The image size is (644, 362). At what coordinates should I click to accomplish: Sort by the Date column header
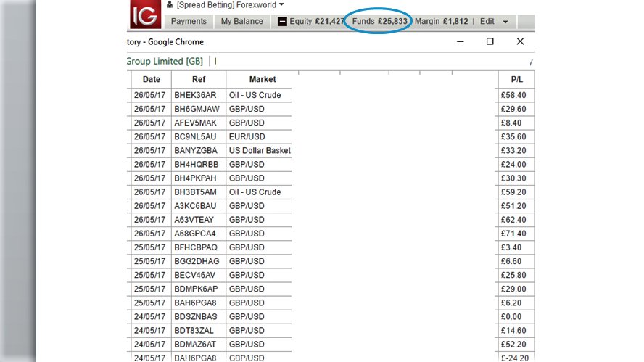152,79
